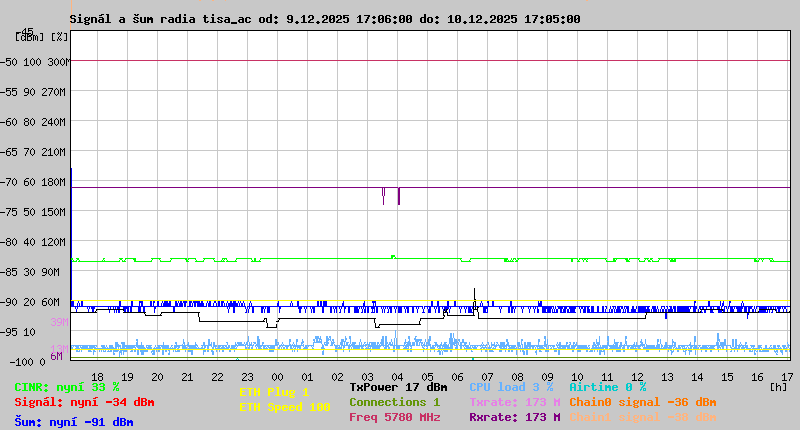800x430 pixels.
Task: Click the 'Rxrate: 173 M' legend label
Action: coord(515,417)
